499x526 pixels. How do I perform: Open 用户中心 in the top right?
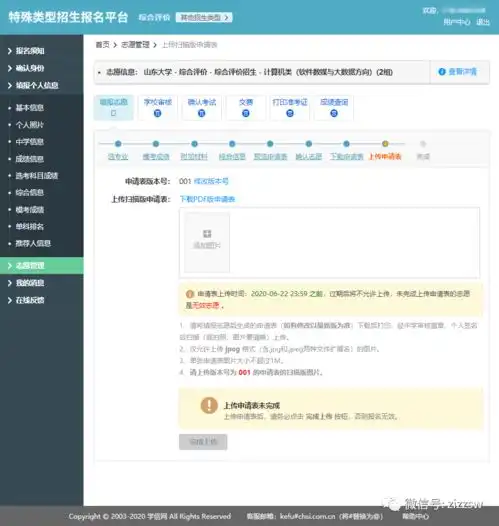tap(456, 22)
